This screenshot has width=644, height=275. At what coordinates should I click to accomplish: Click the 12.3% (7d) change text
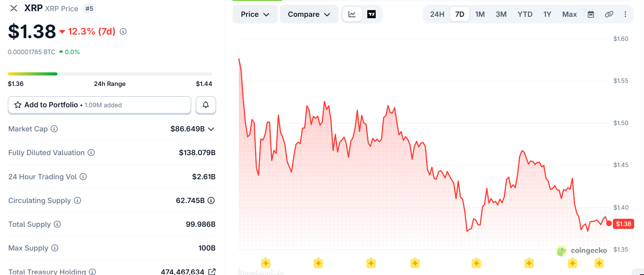point(92,31)
